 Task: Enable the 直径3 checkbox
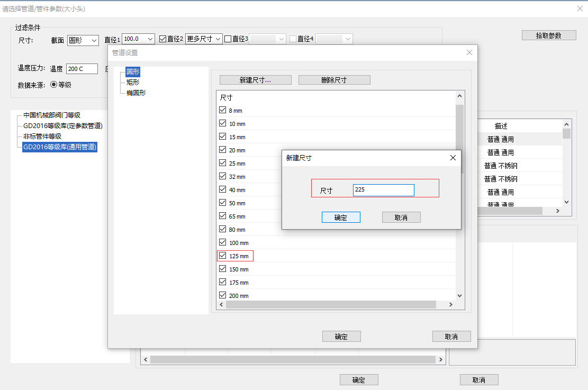click(x=228, y=39)
